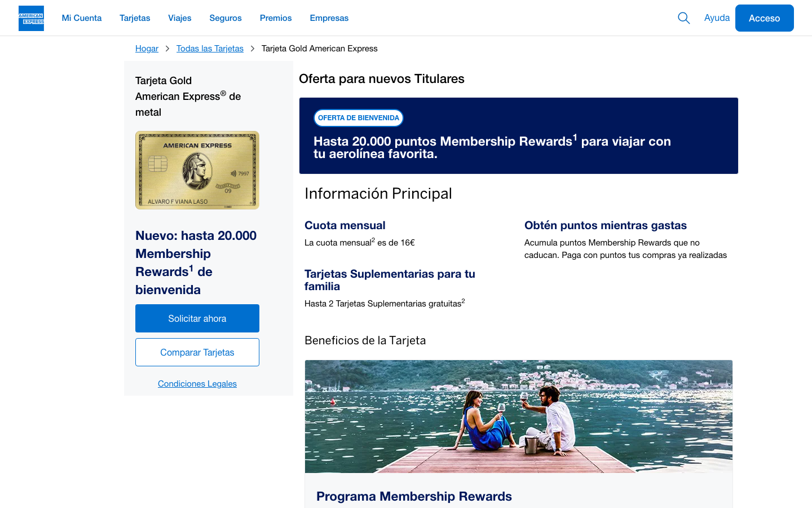Click the Solicitar ahora button

[x=197, y=318]
